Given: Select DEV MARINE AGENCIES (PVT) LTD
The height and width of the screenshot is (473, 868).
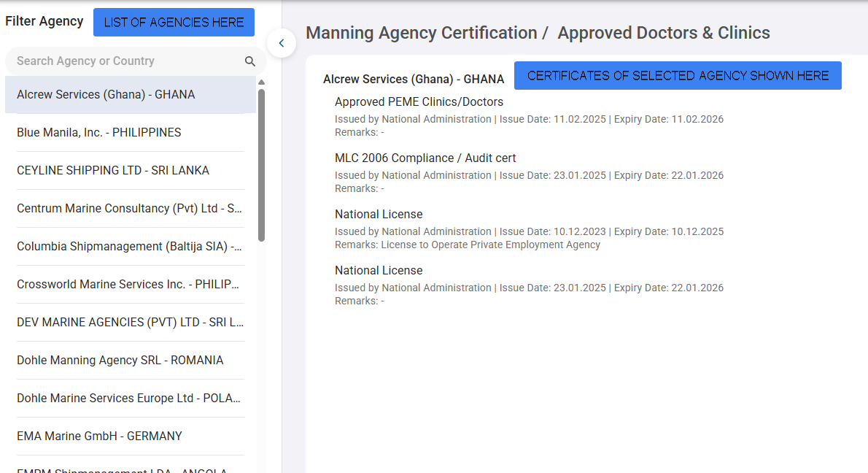Looking at the screenshot, I should (x=131, y=323).
